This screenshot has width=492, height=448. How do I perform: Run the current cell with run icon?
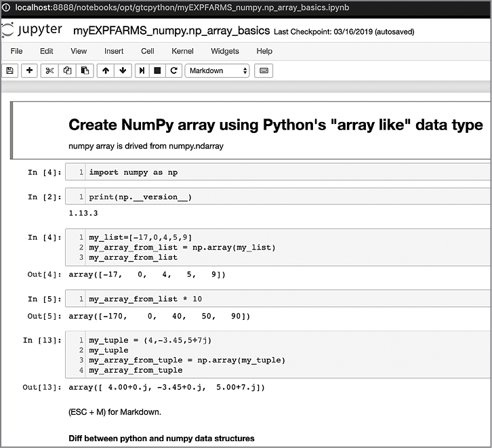tap(142, 70)
